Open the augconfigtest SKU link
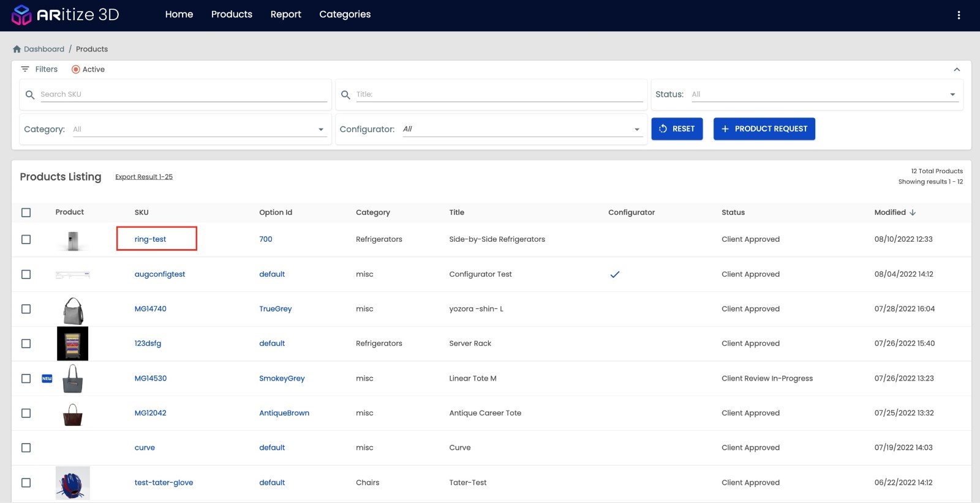Viewport: 980px width, 503px height. point(160,274)
